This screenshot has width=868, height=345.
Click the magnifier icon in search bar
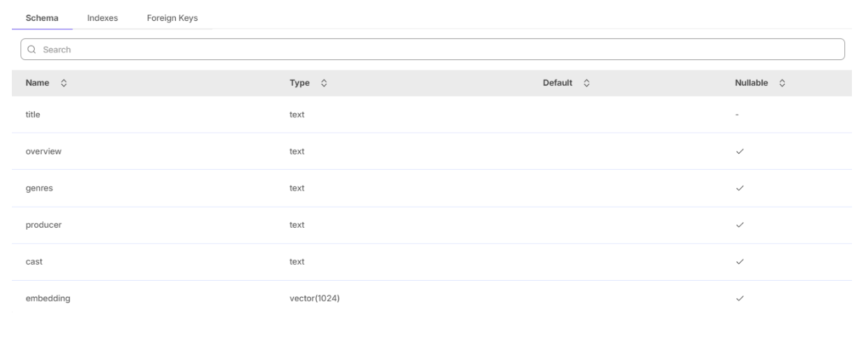[32, 50]
